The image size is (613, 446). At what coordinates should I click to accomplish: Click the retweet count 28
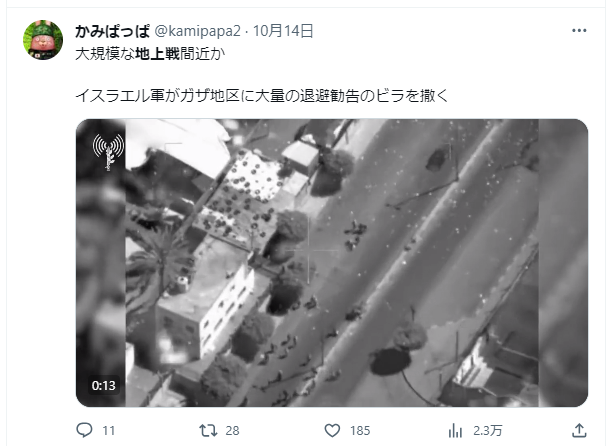[x=232, y=431]
